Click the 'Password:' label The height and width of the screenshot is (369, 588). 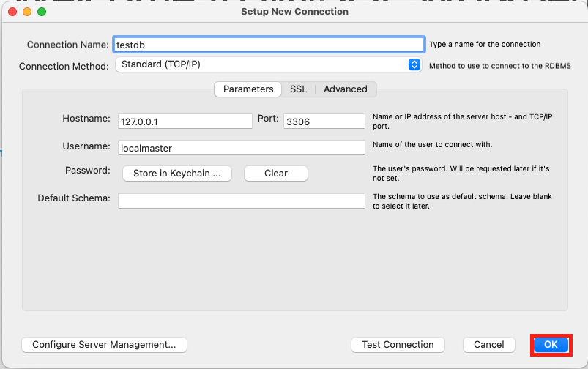pyautogui.click(x=88, y=171)
